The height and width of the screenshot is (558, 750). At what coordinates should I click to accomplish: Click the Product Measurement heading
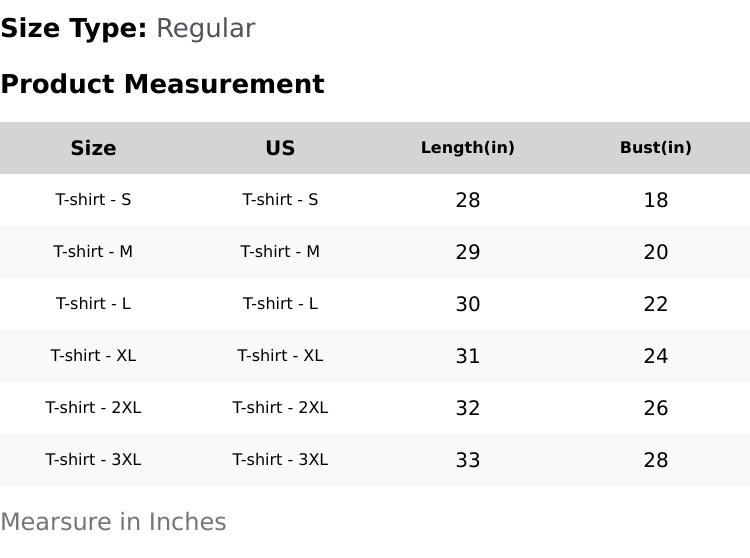[162, 84]
